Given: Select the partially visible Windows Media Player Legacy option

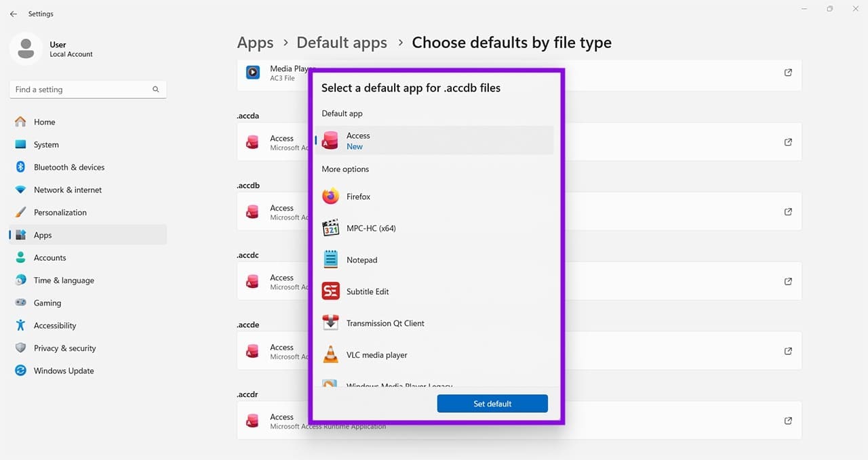Looking at the screenshot, I should pos(434,383).
